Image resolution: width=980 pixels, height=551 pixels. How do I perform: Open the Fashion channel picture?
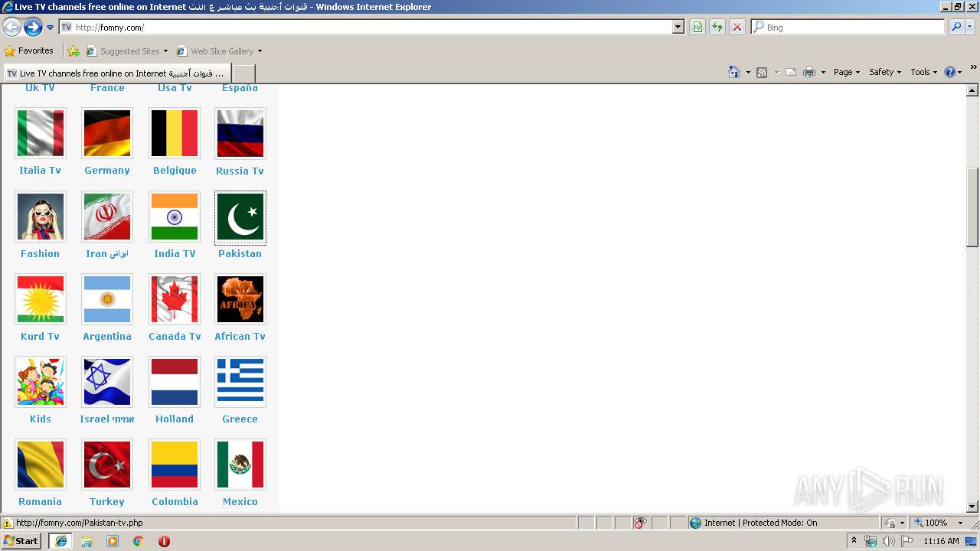coord(41,217)
